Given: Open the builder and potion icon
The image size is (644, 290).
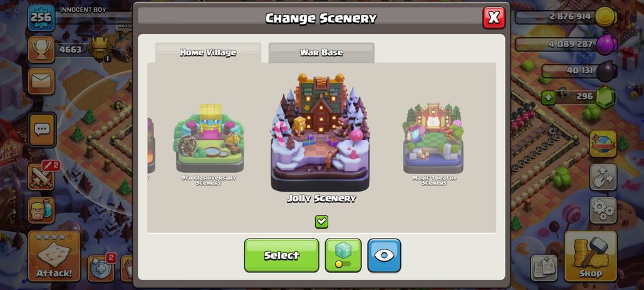Looking at the screenshot, I should click(41, 210).
